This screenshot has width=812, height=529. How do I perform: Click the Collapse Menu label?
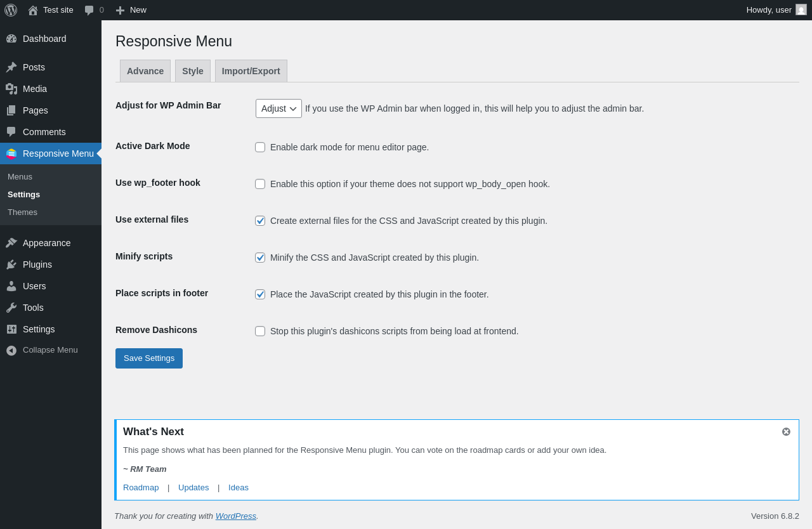point(50,349)
